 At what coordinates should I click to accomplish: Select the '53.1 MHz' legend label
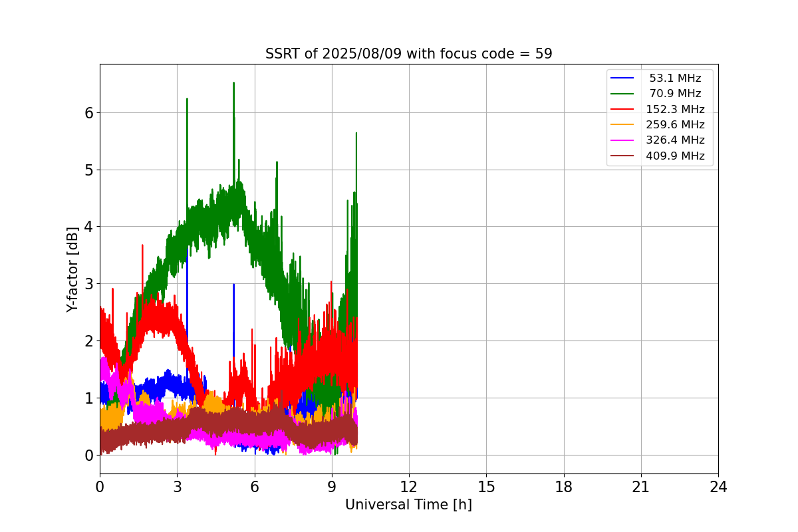(x=675, y=78)
